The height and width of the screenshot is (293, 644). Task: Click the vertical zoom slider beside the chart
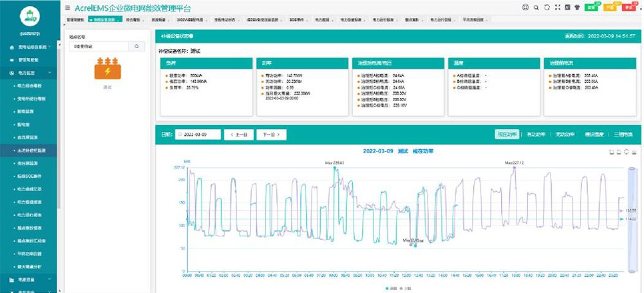click(x=630, y=219)
